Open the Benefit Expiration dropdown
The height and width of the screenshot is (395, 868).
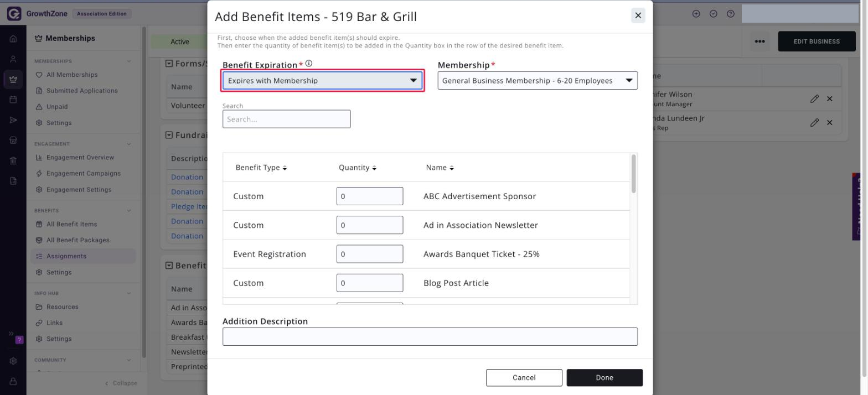coord(323,81)
